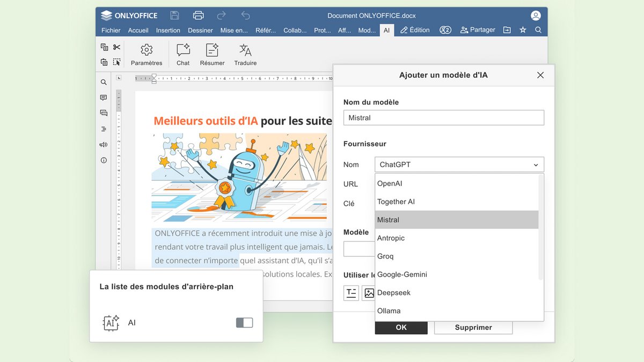Viewport: 644px width, 362px height.
Task: Click the Redo arrow in the title bar
Action: [x=222, y=15]
